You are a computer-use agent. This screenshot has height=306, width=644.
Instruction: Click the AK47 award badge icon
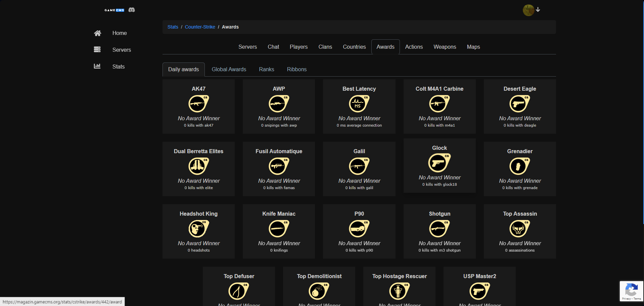[x=198, y=103]
